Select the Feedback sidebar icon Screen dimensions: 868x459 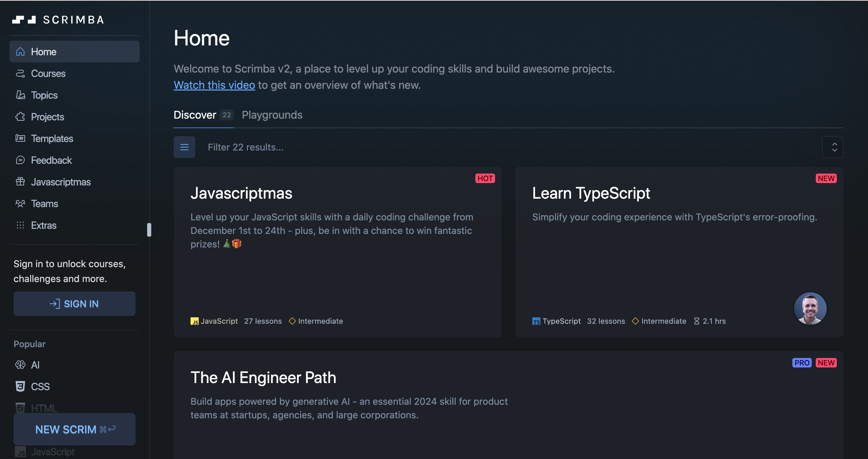pyautogui.click(x=20, y=161)
